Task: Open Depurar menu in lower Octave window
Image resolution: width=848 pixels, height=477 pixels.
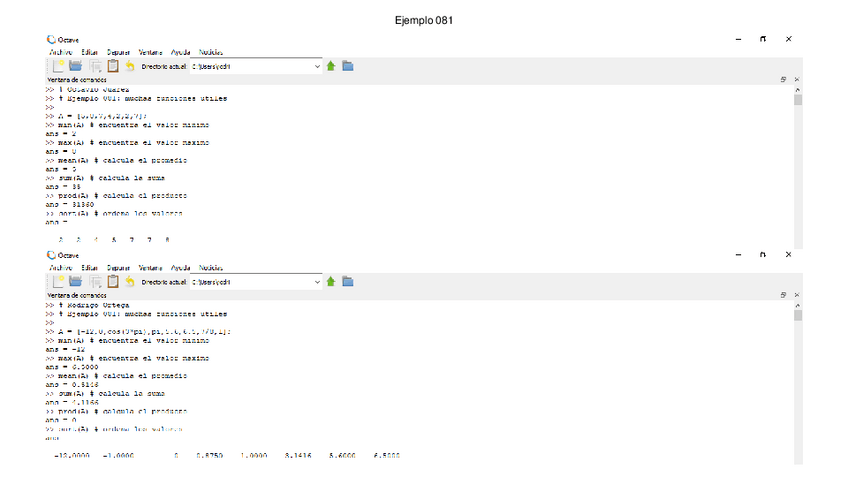Action: pos(118,268)
